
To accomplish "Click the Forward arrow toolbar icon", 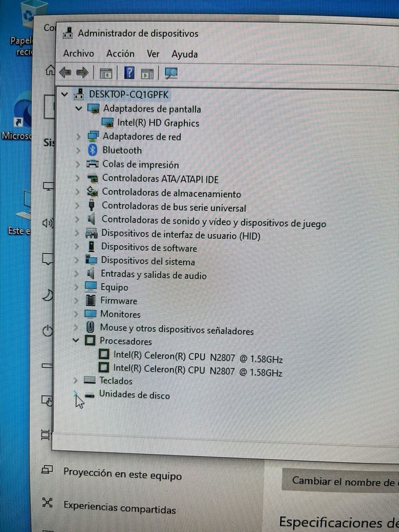I will click(82, 73).
